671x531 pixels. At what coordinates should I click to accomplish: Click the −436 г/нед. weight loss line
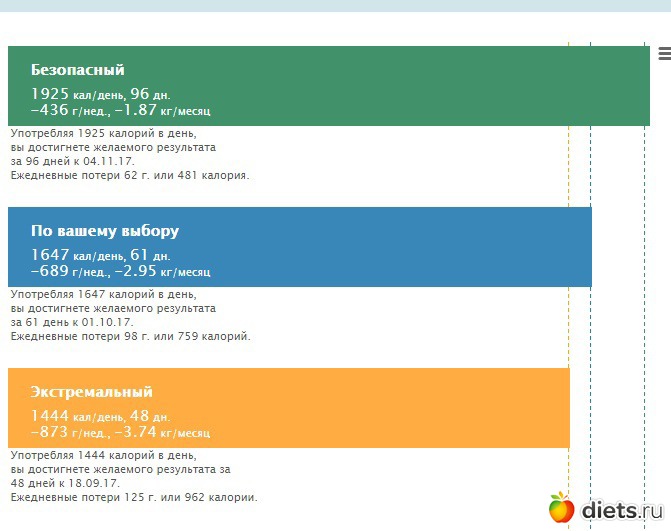click(120, 111)
